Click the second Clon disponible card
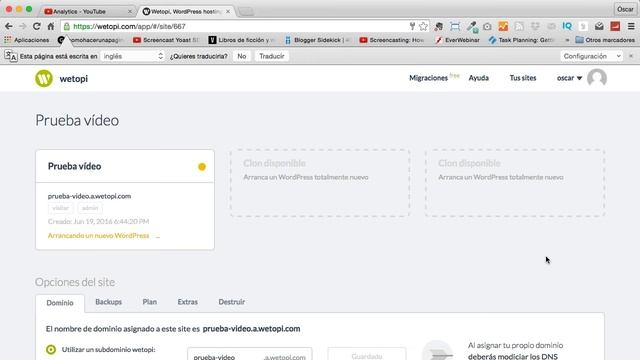The height and width of the screenshot is (360, 640). (x=515, y=183)
